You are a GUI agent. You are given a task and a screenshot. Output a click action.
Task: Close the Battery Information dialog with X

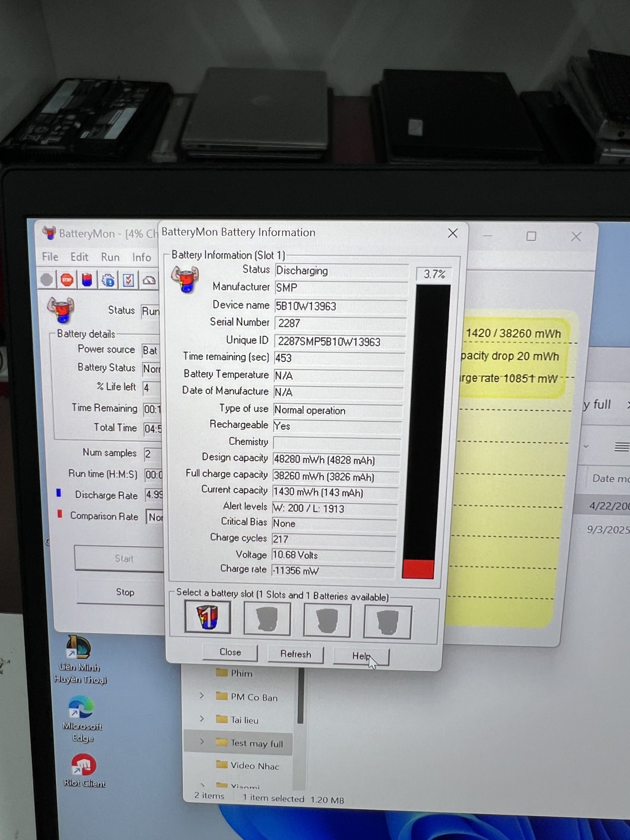(453, 233)
